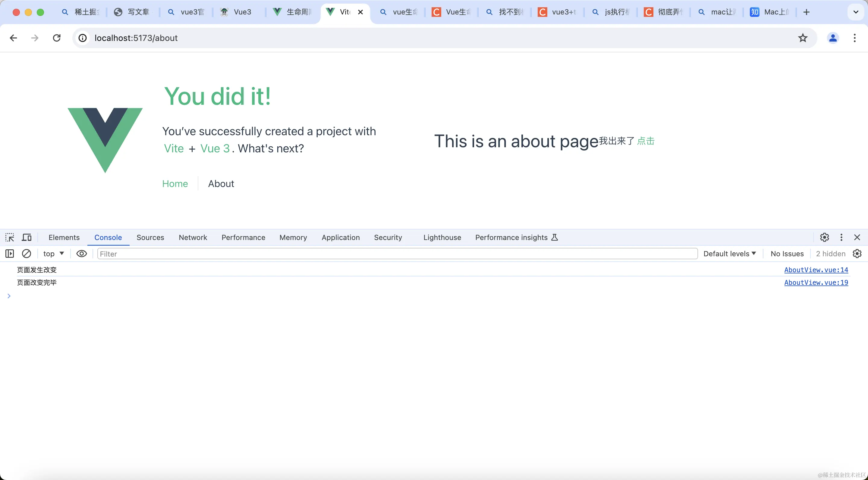This screenshot has width=868, height=480.
Task: Open the AboutView.vue:14 source link
Action: pos(816,270)
